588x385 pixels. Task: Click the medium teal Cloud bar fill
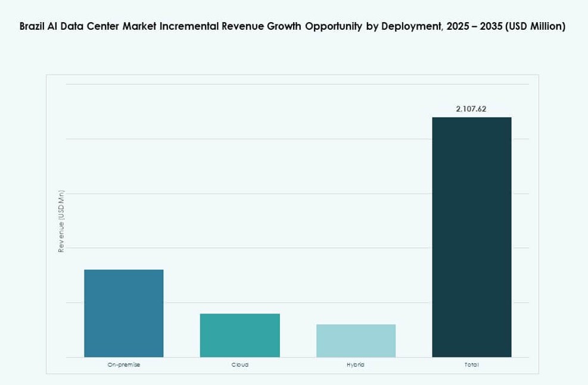pos(240,335)
